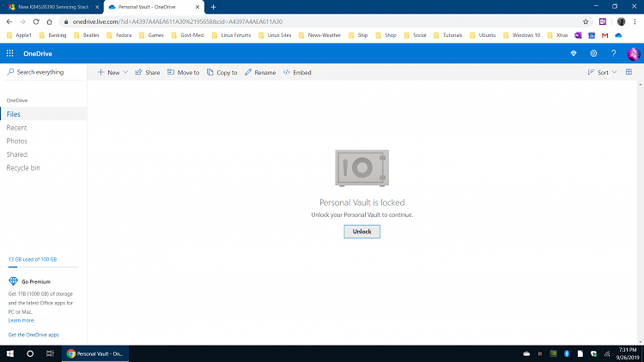The image size is (644, 362).
Task: Reload the current page
Action: click(36, 21)
